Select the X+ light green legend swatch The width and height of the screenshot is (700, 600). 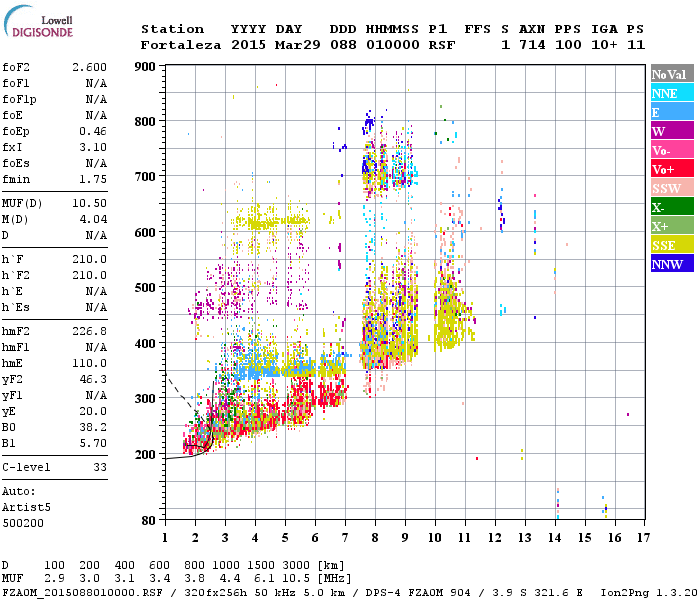(672, 226)
